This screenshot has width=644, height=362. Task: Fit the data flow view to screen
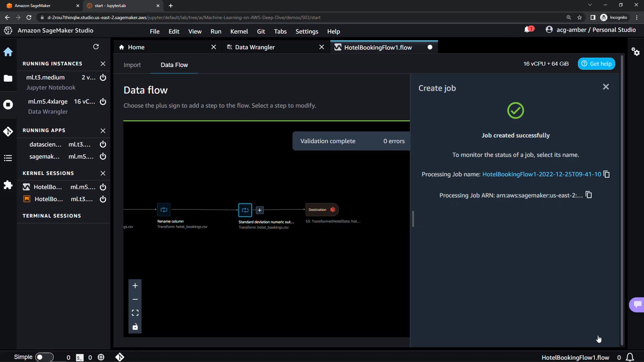[135, 313]
